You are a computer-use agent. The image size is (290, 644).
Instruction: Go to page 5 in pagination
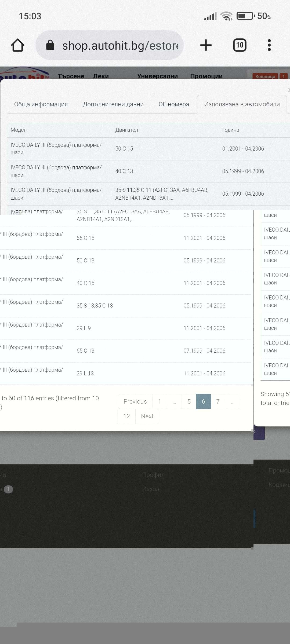click(x=189, y=401)
